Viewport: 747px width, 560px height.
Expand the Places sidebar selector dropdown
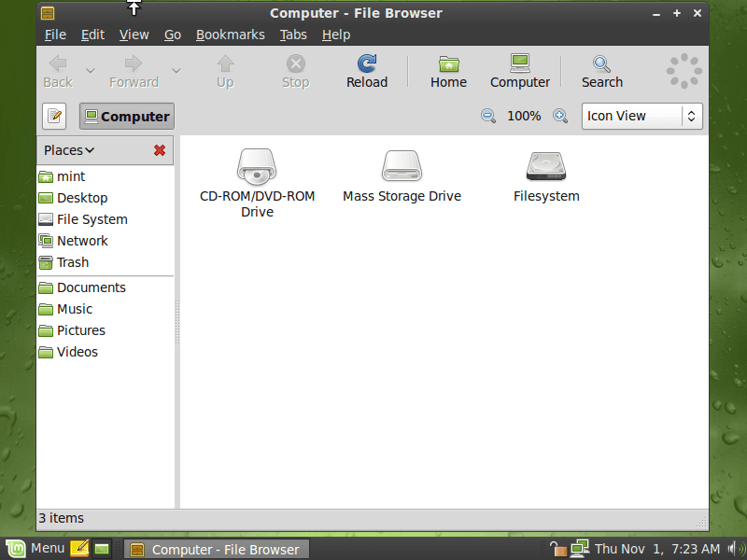(69, 150)
